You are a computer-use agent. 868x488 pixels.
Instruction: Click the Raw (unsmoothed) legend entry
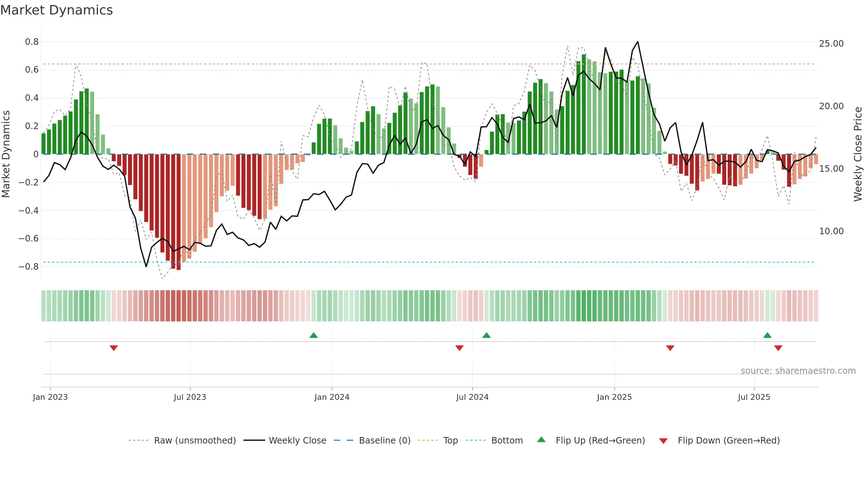click(x=182, y=440)
